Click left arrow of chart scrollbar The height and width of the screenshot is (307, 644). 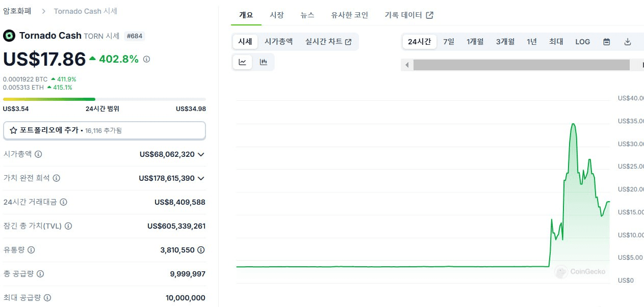tap(407, 65)
